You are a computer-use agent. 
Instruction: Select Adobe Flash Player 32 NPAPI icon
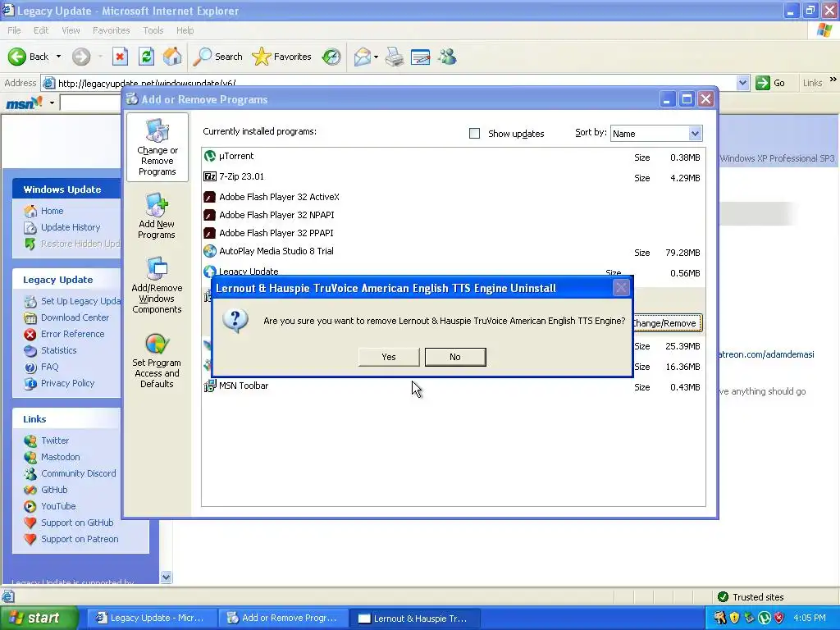[x=209, y=215]
